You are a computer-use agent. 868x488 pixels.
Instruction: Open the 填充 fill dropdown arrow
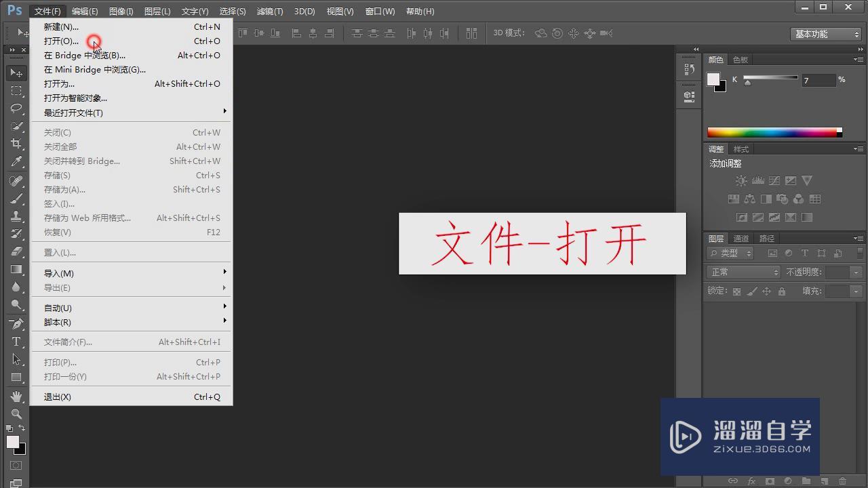(x=856, y=291)
